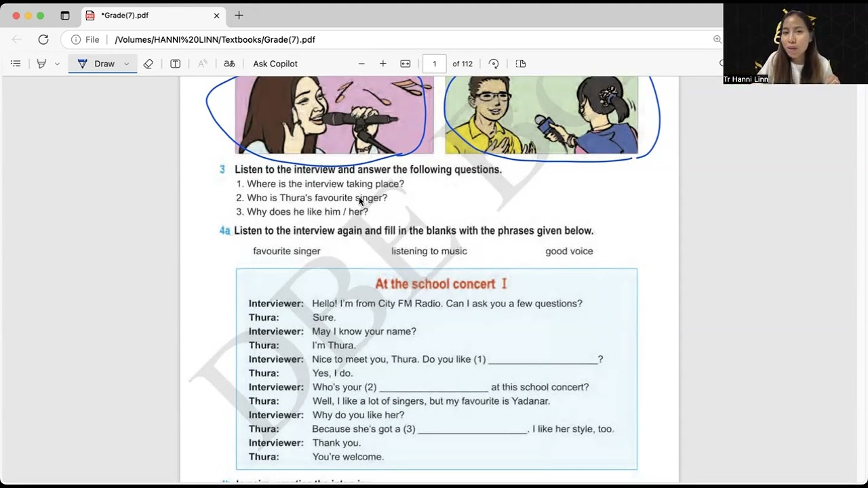Click the phrase 'favourite singer'
This screenshot has height=488, width=868.
(x=287, y=251)
